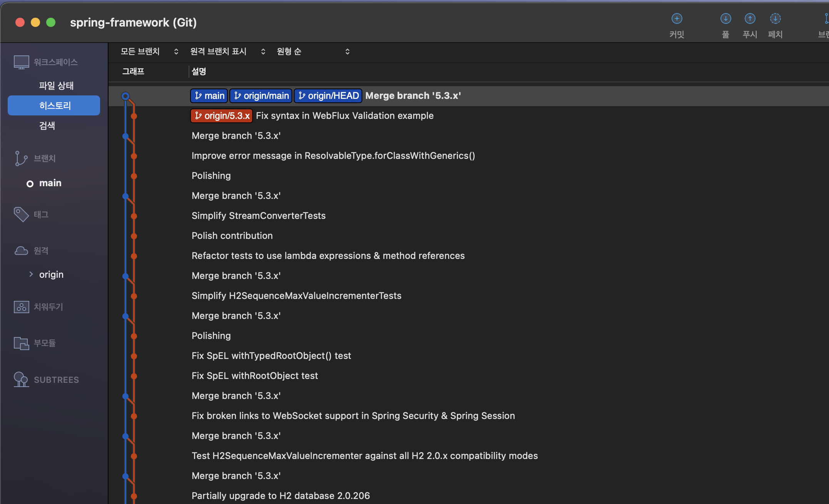Expand the origin remote tree item
The width and height of the screenshot is (829, 504).
(x=31, y=274)
